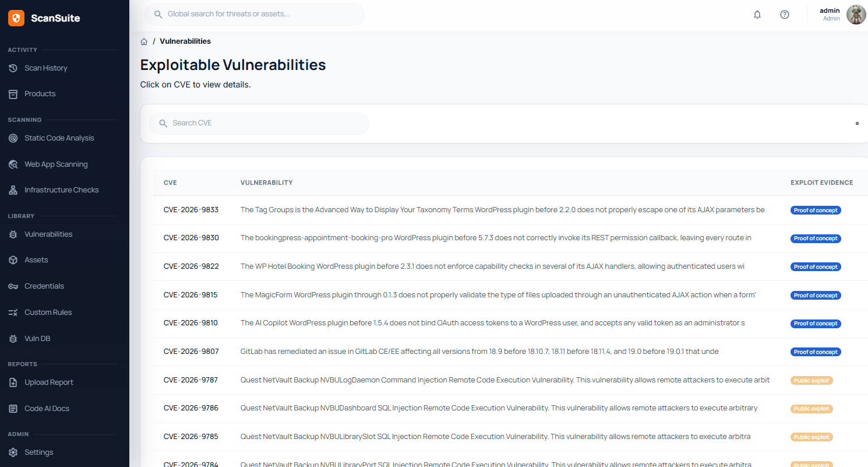Focus the global search for threats field
The width and height of the screenshot is (868, 467).
[x=254, y=14]
